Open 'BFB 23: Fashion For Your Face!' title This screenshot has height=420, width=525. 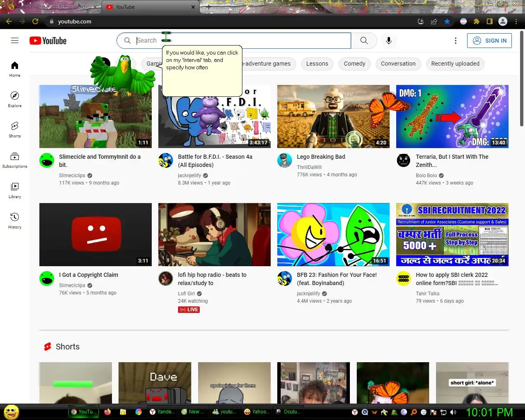[x=337, y=279]
